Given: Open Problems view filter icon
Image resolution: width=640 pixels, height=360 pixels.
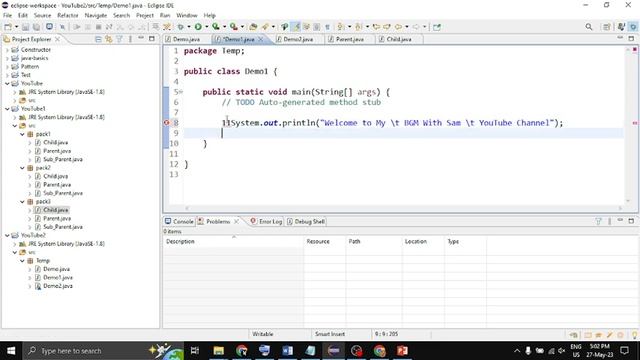Looking at the screenshot, I should 598,221.
